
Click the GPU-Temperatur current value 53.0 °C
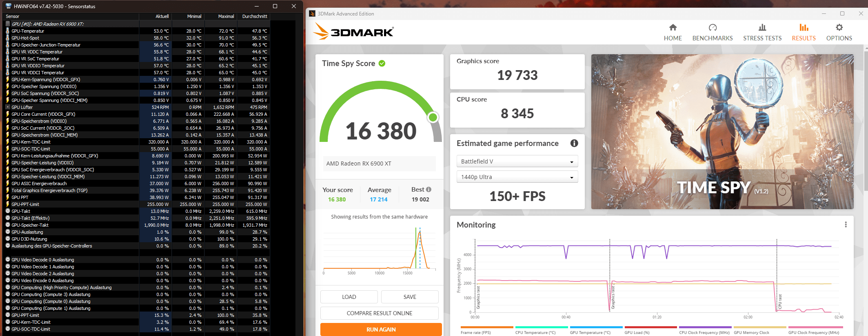(x=161, y=31)
